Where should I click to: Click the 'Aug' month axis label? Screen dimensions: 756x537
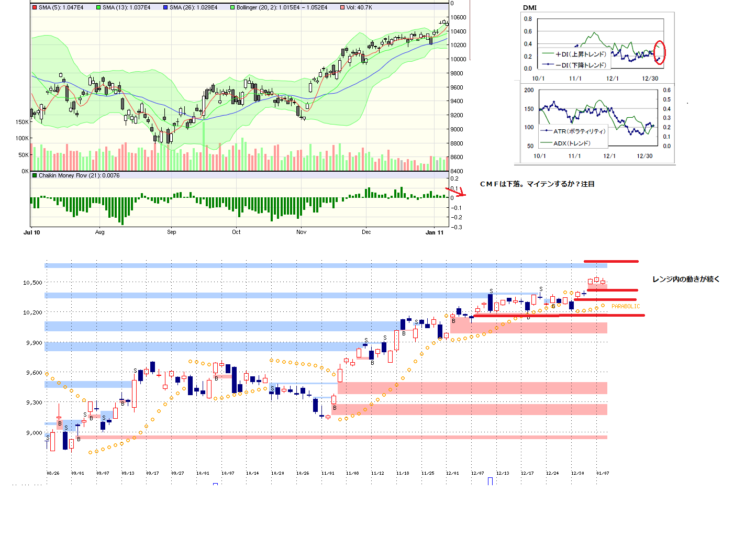[100, 232]
